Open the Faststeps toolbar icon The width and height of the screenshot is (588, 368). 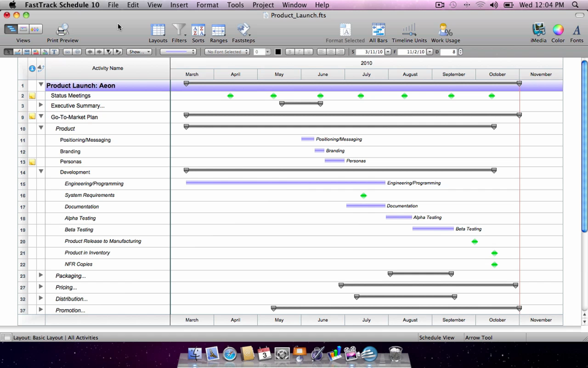click(243, 30)
